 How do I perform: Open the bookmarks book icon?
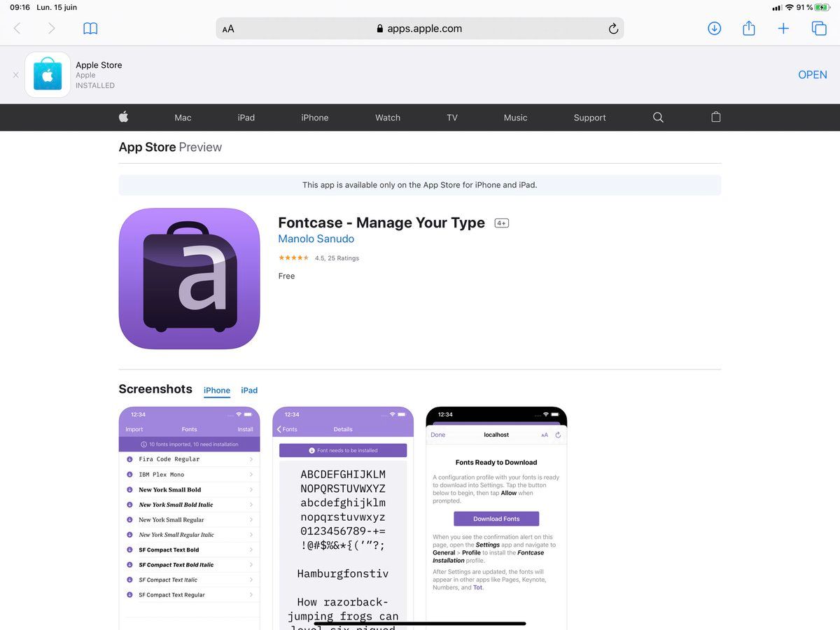pyautogui.click(x=90, y=29)
